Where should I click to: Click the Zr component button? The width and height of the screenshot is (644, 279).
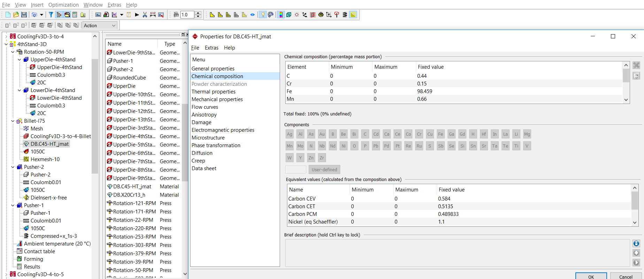coord(322,158)
